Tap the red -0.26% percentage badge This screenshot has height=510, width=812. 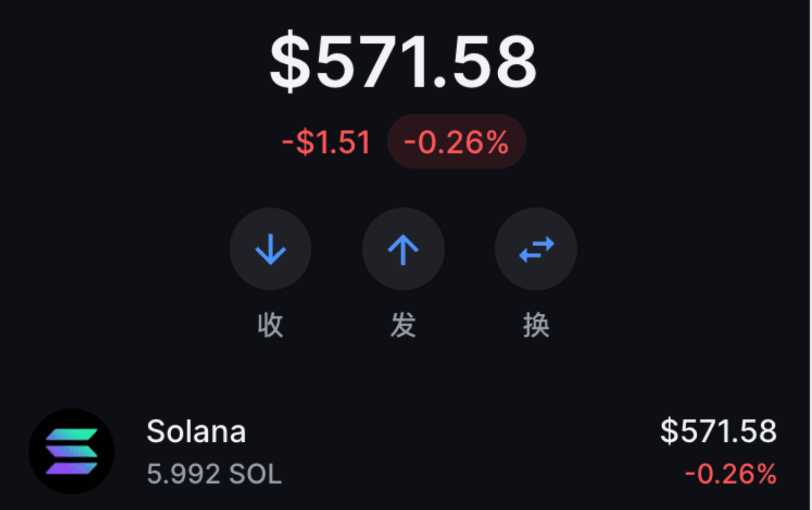[456, 141]
